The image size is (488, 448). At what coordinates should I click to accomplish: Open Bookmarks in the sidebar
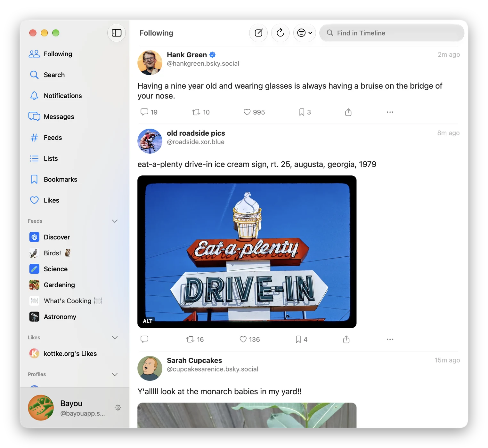[x=53, y=180]
